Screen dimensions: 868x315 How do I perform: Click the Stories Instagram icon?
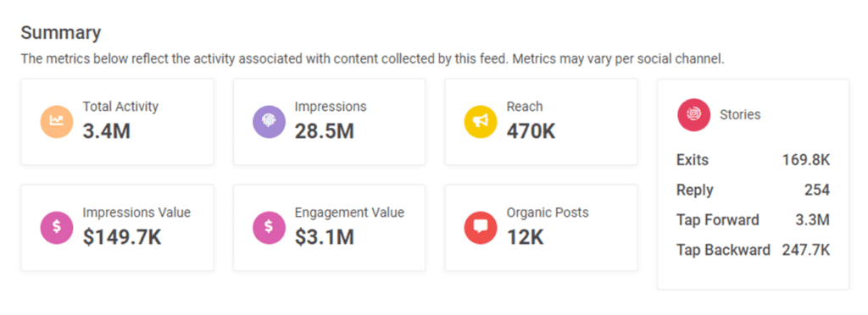pyautogui.click(x=693, y=114)
